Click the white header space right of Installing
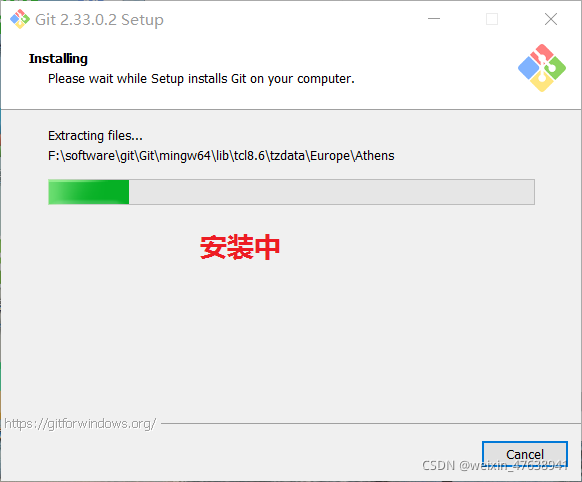This screenshot has width=582, height=482. (297, 58)
